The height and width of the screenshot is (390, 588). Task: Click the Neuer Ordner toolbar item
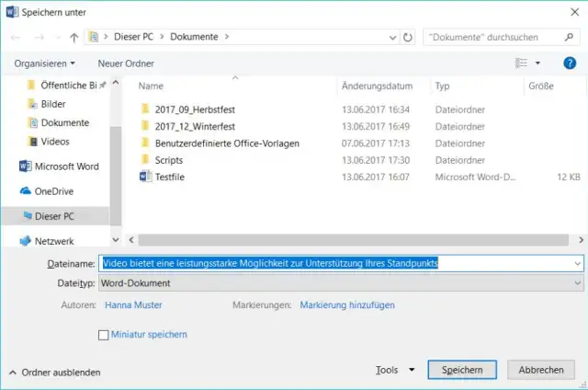click(x=126, y=63)
